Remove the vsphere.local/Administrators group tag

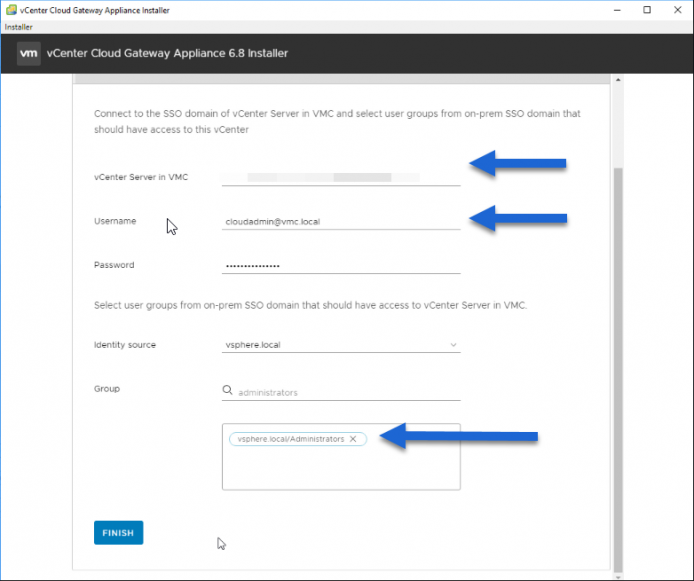(x=353, y=439)
